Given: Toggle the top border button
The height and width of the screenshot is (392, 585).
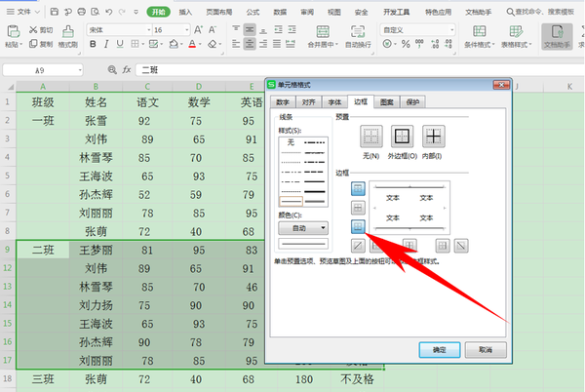Looking at the screenshot, I should pos(358,187).
